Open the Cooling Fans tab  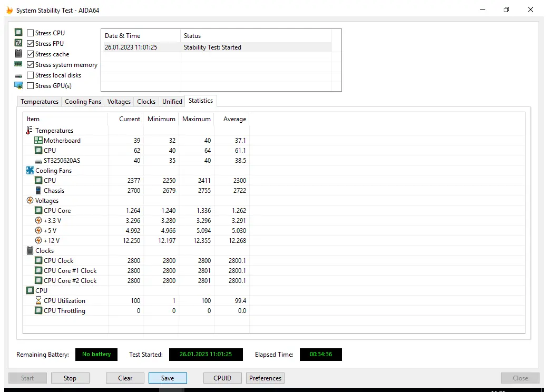pos(83,102)
